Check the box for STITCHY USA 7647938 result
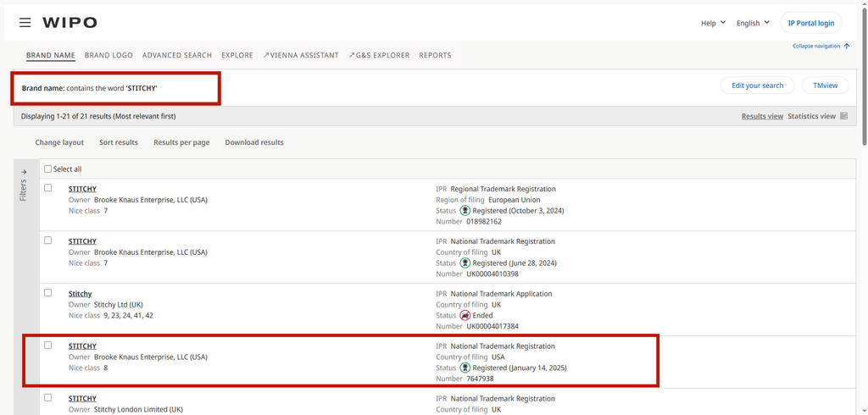 [x=48, y=346]
